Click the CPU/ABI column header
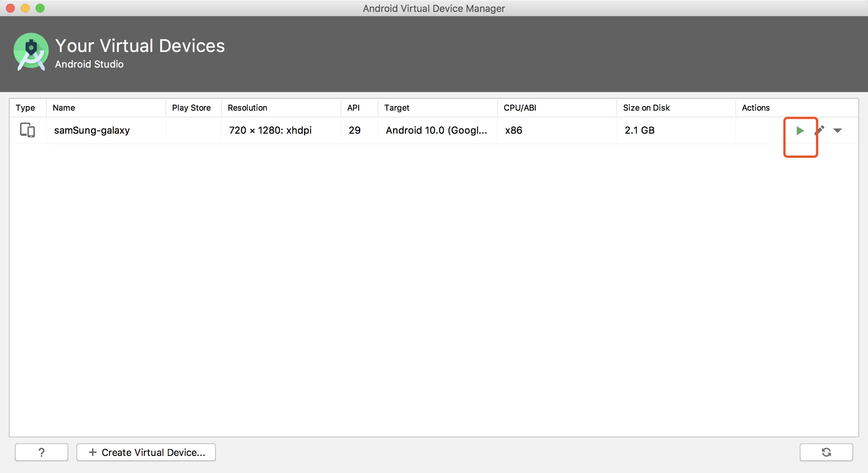Screen dimensions: 868x473 (x=520, y=108)
